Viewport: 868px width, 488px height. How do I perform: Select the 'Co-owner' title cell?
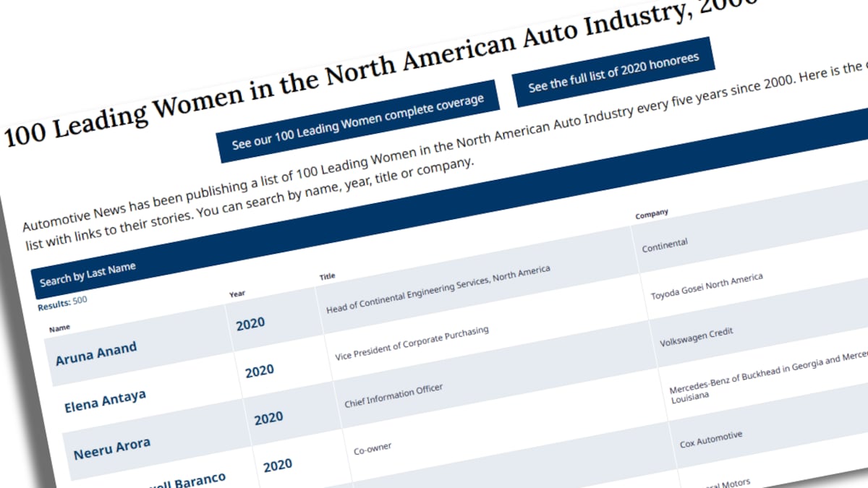[373, 448]
